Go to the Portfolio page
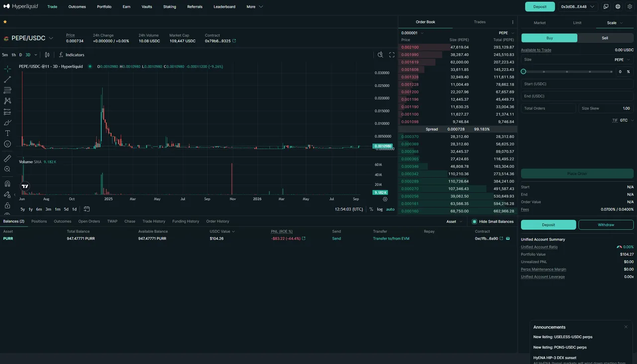 point(104,7)
